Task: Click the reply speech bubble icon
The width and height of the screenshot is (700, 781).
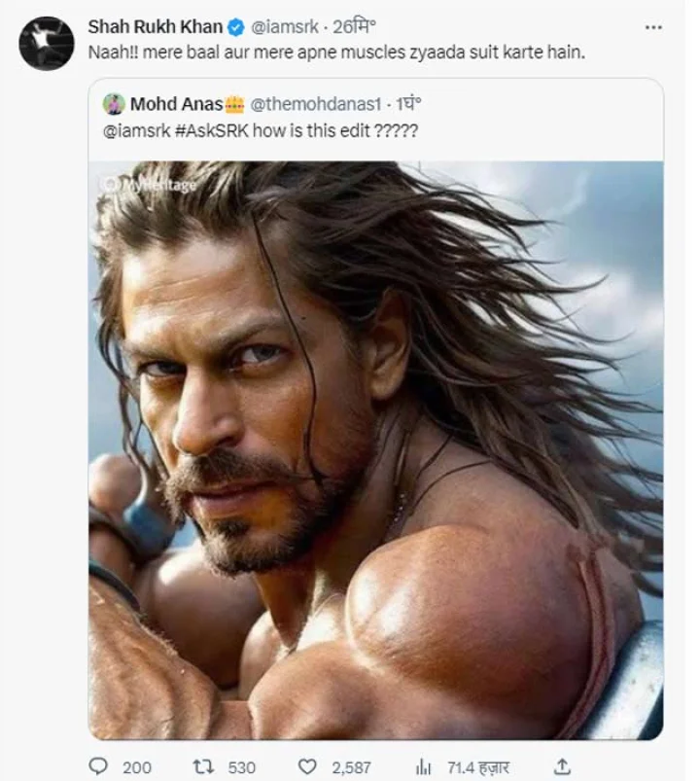Action: [x=98, y=766]
